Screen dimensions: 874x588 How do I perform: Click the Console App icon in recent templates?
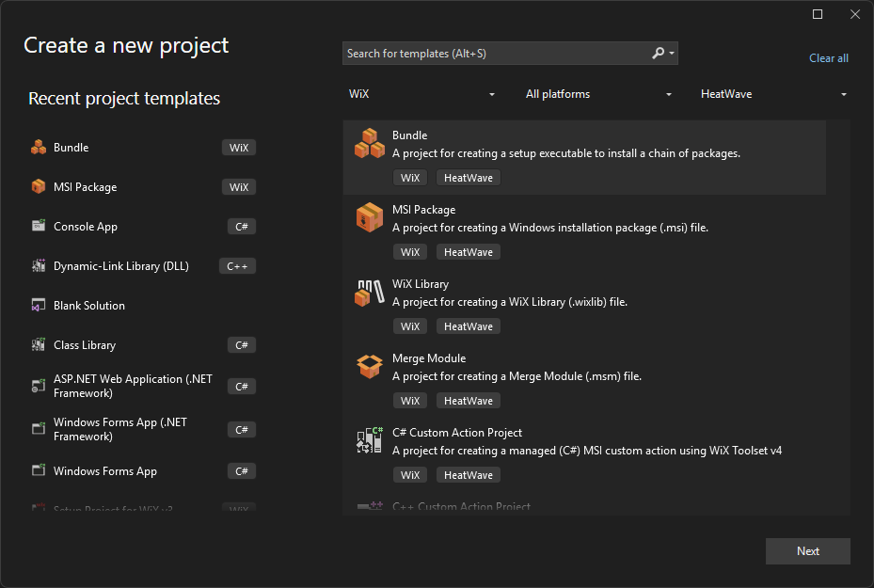pos(39,227)
